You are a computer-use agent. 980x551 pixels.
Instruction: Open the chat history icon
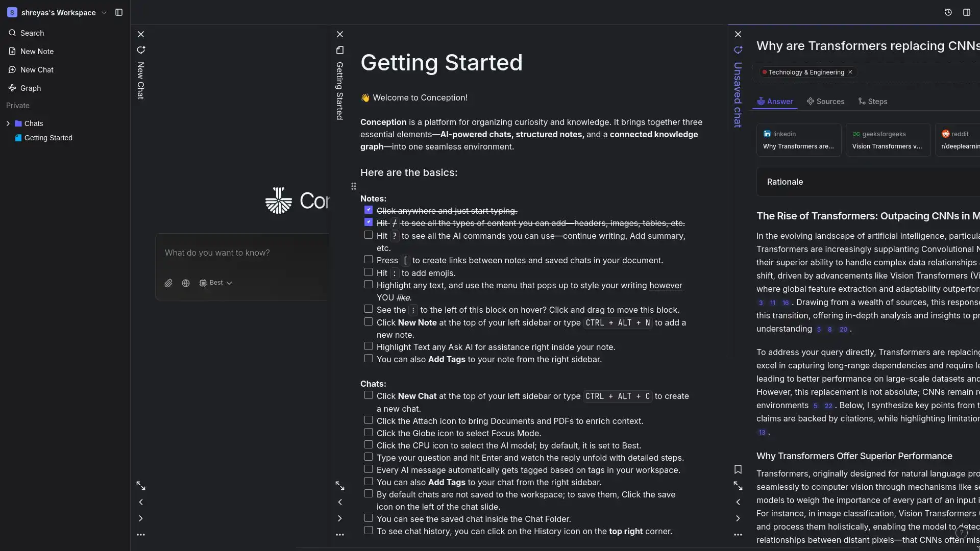coord(948,12)
